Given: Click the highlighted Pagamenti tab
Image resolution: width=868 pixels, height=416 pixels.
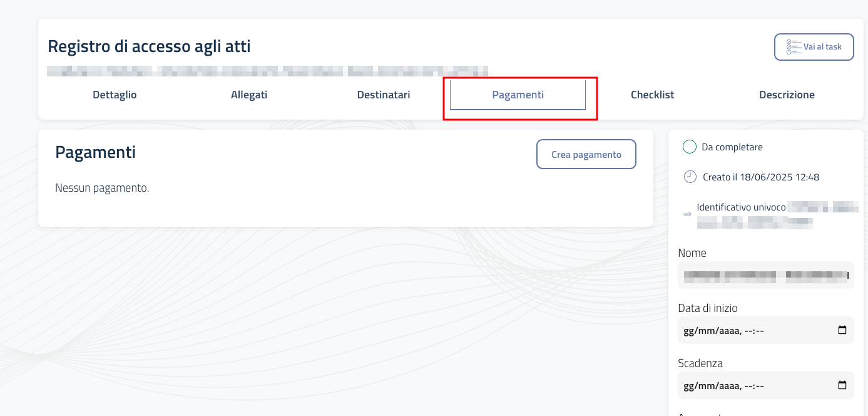Looking at the screenshot, I should pos(518,95).
